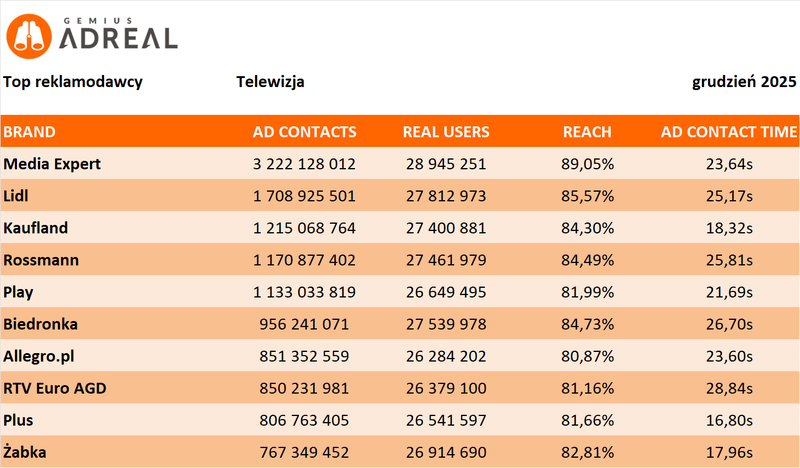The width and height of the screenshot is (800, 468).
Task: Click the Top reklamodawcy title
Action: [x=72, y=82]
